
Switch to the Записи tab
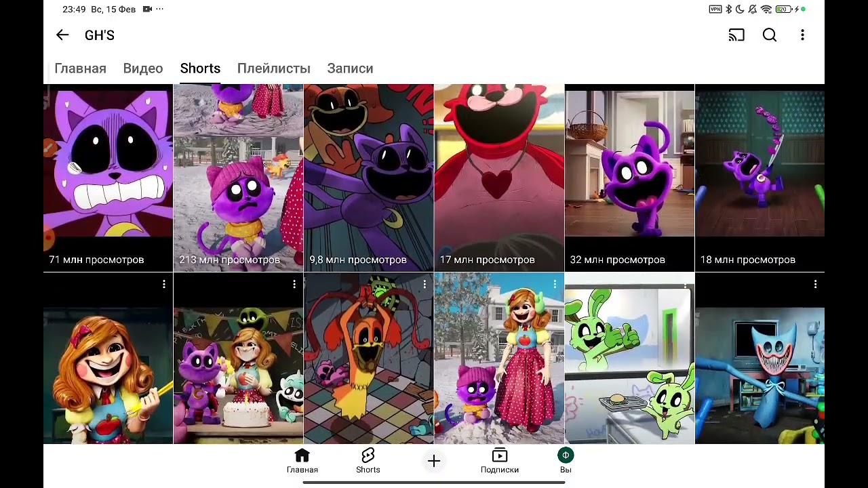(350, 68)
